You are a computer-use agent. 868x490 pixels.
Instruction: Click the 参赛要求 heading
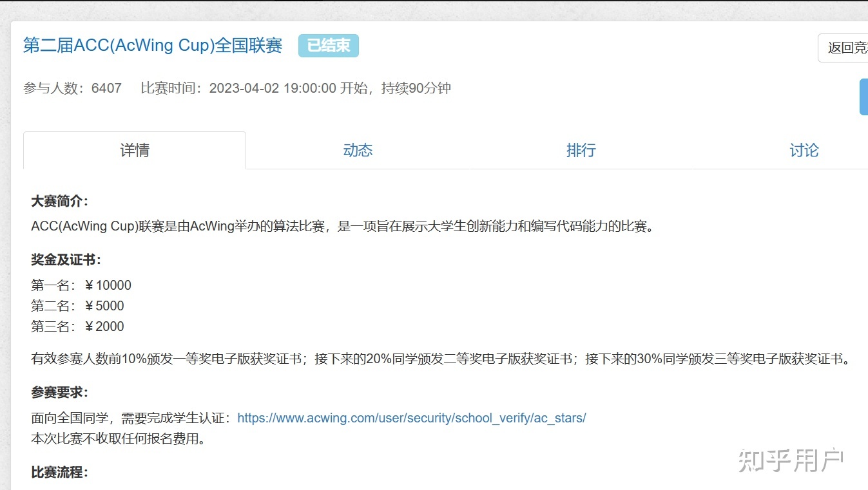tap(60, 392)
